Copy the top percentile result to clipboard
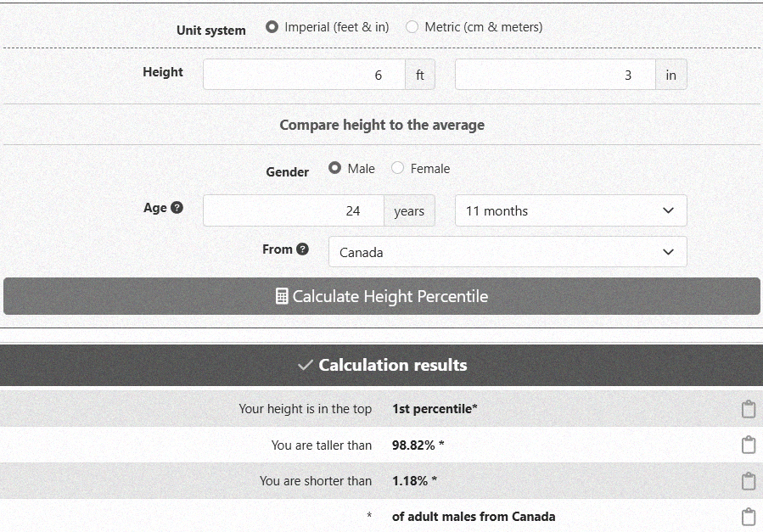Image resolution: width=763 pixels, height=532 pixels. [x=748, y=409]
